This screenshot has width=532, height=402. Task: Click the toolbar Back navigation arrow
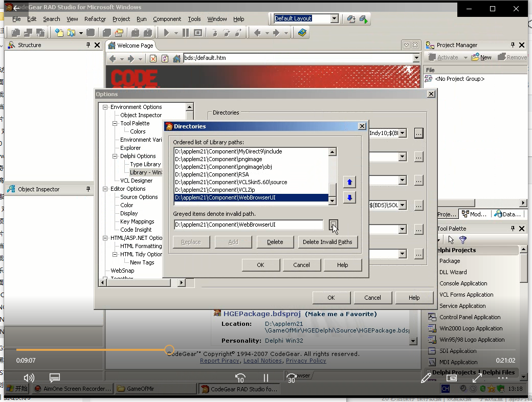(257, 33)
